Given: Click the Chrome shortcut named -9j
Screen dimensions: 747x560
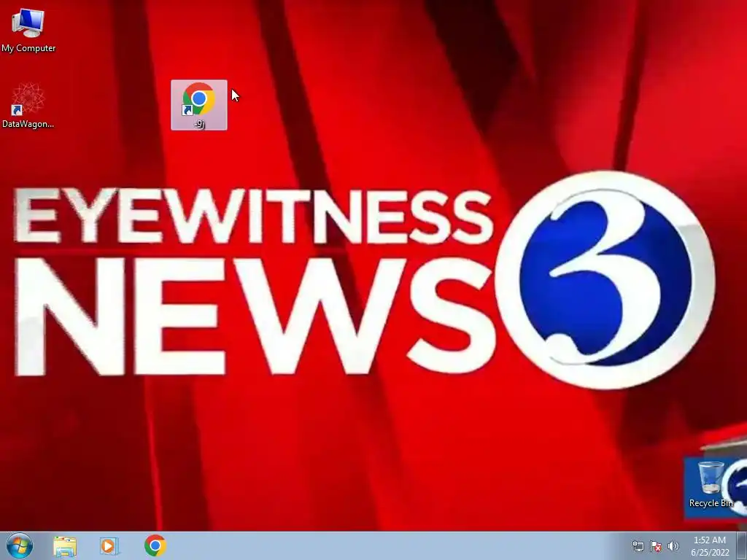Looking at the screenshot, I should [199, 105].
